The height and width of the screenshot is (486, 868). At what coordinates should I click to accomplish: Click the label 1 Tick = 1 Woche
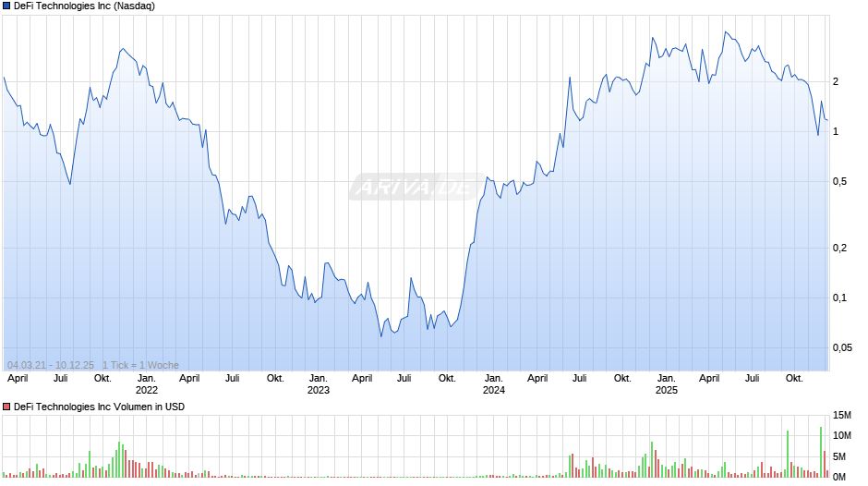click(140, 365)
